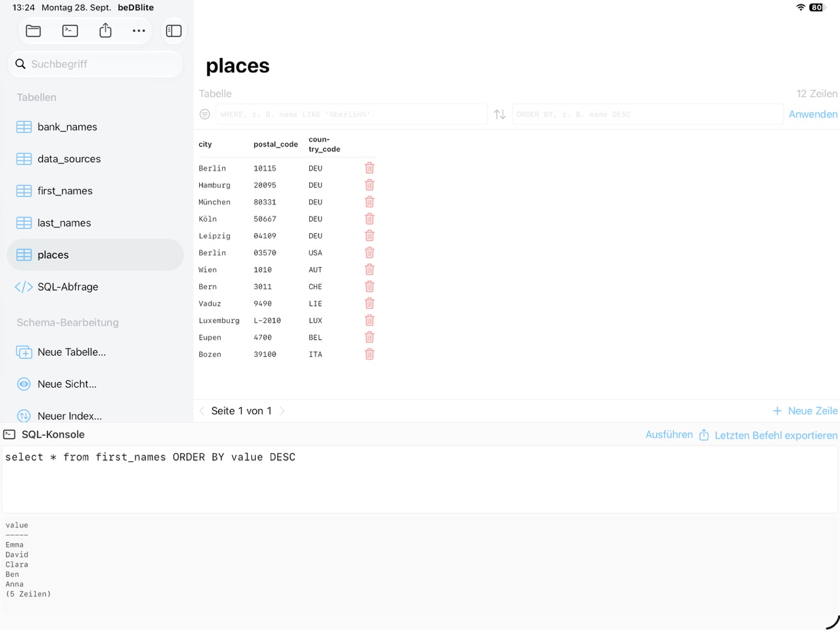The width and height of the screenshot is (840, 630).
Task: Select the last_names table
Action: click(x=95, y=223)
